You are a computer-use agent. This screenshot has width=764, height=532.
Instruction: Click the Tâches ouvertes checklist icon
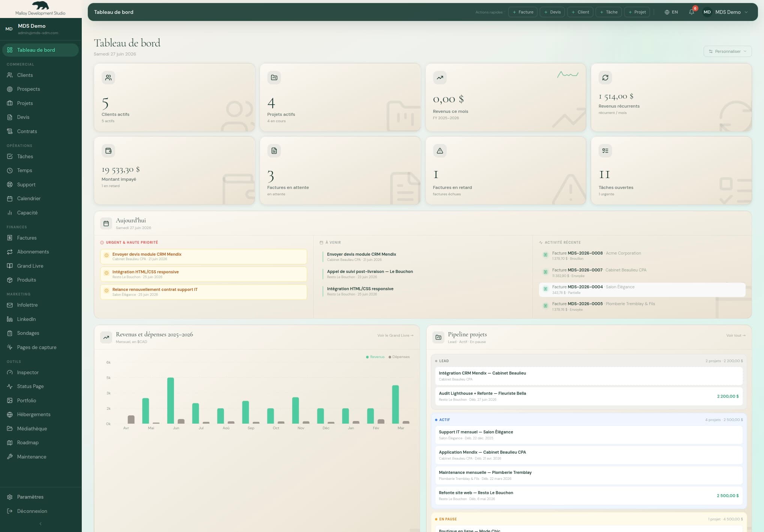click(605, 151)
